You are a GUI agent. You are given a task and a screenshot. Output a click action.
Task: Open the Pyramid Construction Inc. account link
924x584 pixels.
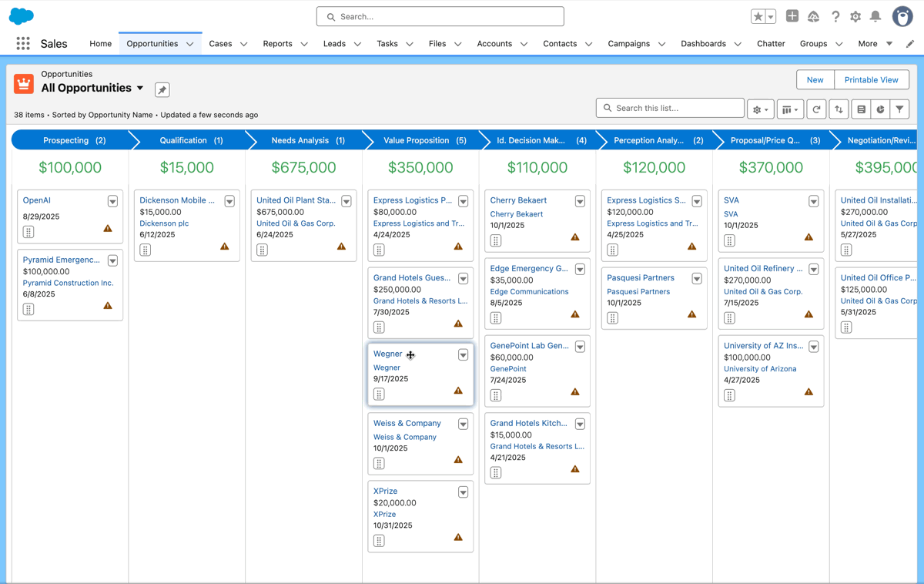(68, 283)
